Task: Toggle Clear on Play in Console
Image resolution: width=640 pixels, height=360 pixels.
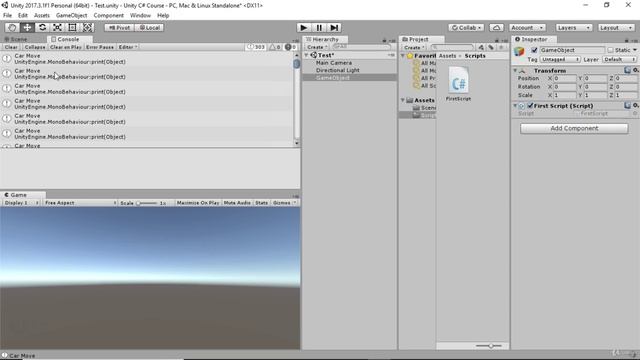Action: coord(66,47)
